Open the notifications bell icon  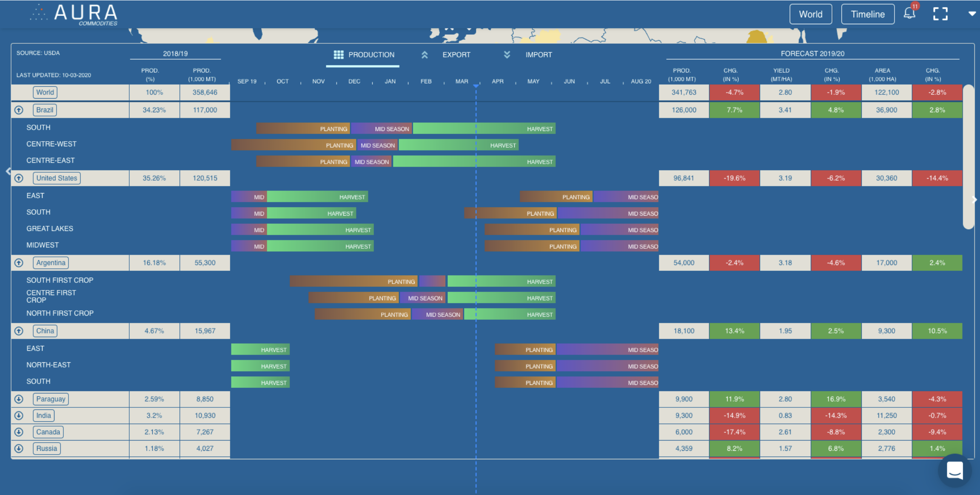click(x=909, y=13)
